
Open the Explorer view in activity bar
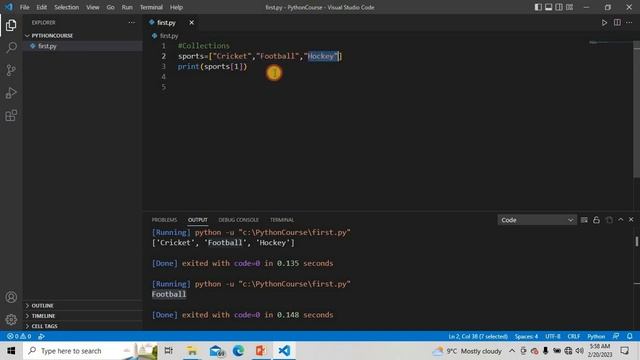point(11,25)
